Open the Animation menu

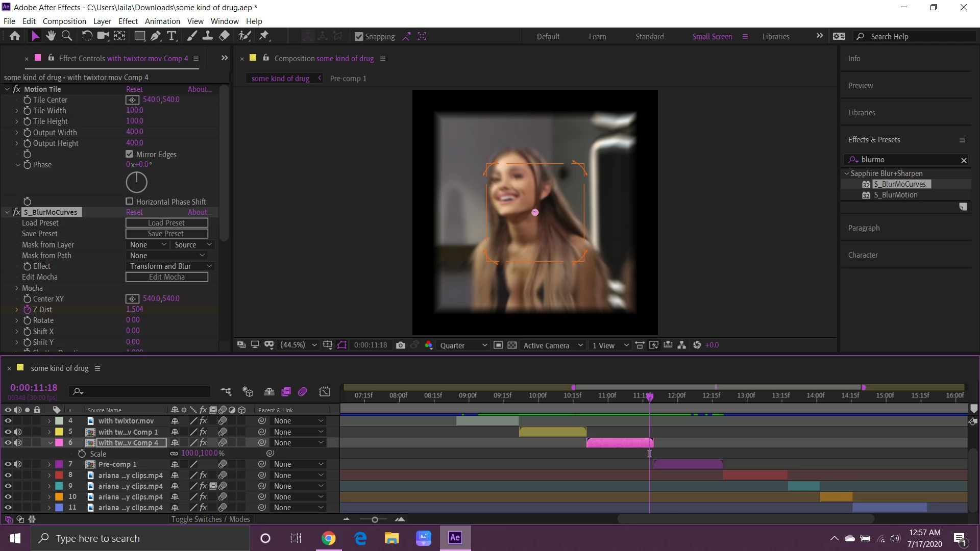(x=162, y=21)
